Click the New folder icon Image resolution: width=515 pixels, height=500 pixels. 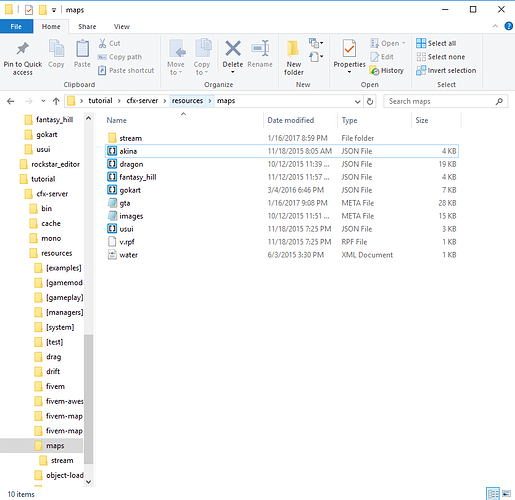[x=293, y=49]
